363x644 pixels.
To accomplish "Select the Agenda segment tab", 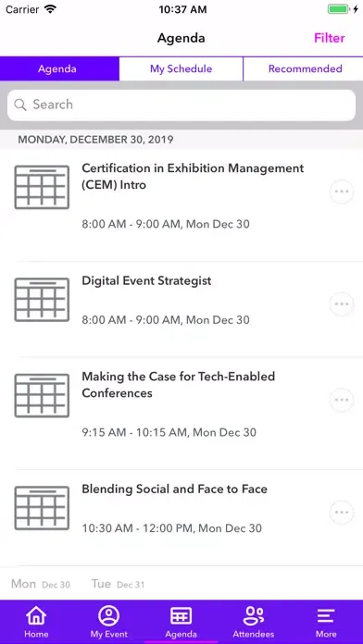I will (x=59, y=68).
